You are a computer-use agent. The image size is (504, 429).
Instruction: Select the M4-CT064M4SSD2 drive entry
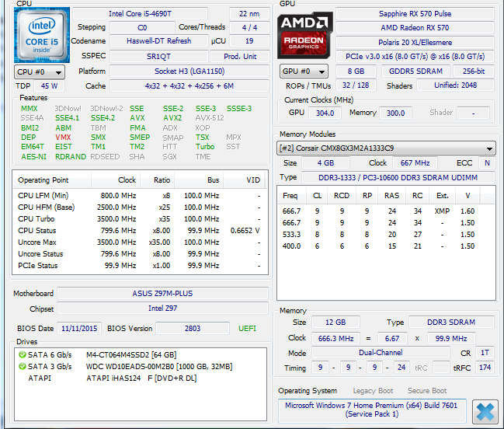140,354
